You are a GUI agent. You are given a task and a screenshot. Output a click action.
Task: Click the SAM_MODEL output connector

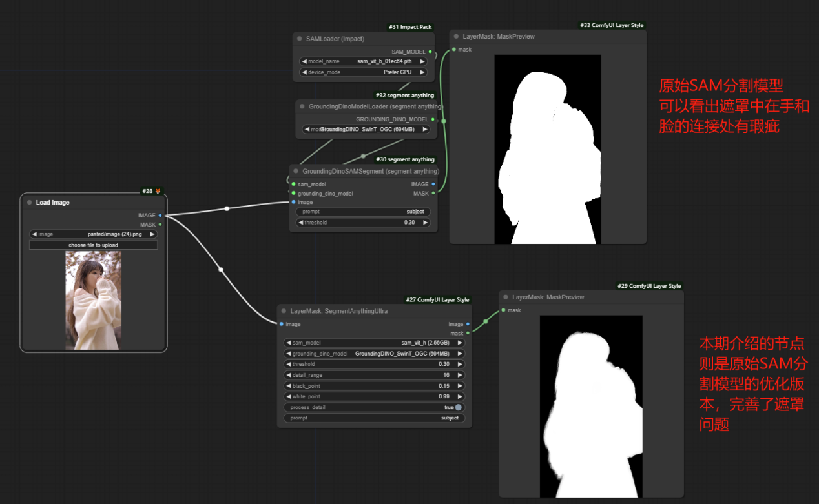(x=431, y=52)
